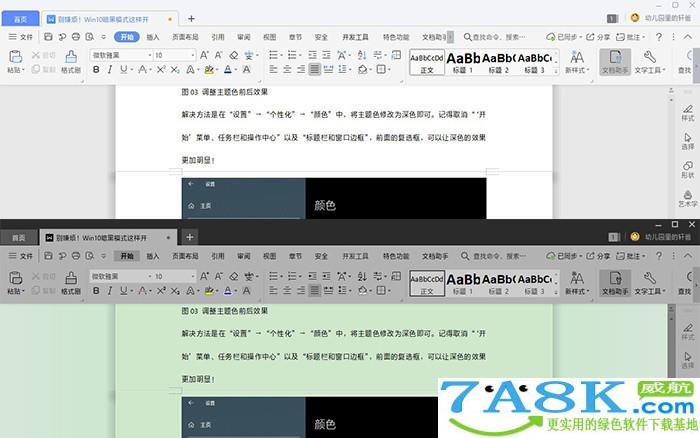Toggle justify alignment in dark-theme window

(314, 291)
